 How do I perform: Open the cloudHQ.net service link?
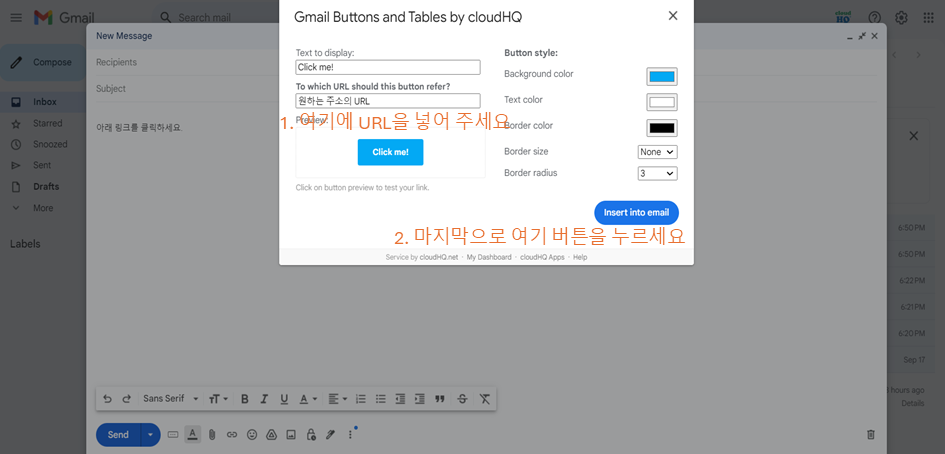[439, 257]
